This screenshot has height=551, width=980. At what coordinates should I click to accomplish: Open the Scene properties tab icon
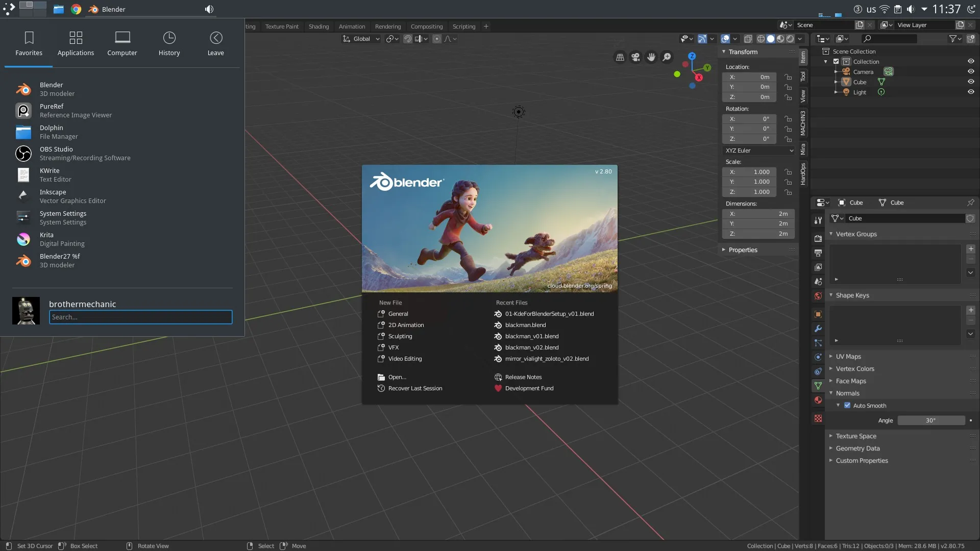pyautogui.click(x=818, y=281)
